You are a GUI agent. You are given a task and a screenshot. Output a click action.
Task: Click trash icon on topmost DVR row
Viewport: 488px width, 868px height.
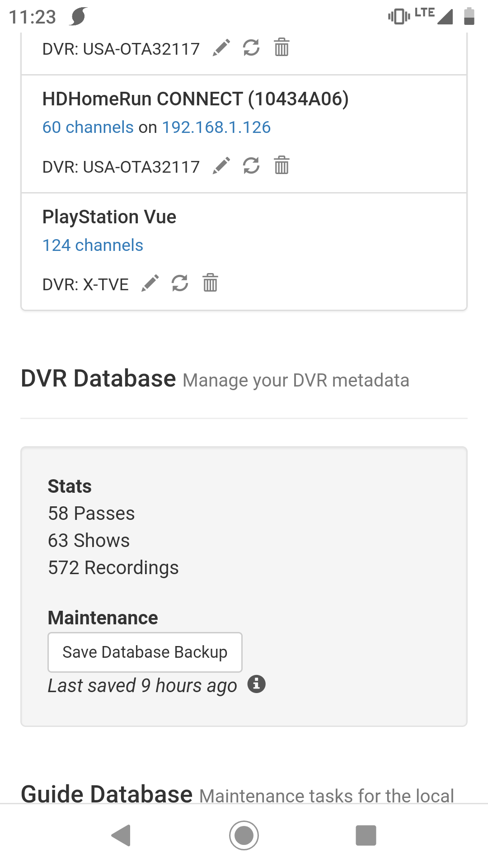pyautogui.click(x=282, y=47)
